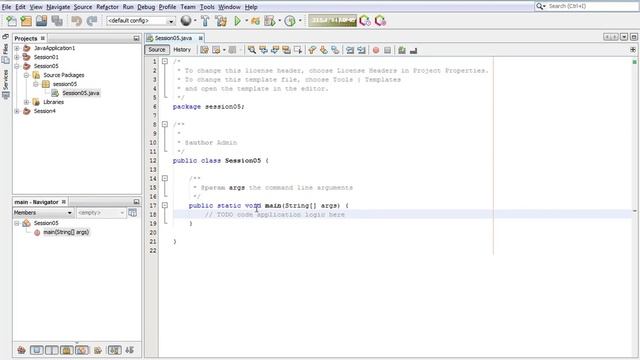Click the Stop Macro Recording icon
Screen dimensions: 640x360
[x=387, y=50]
